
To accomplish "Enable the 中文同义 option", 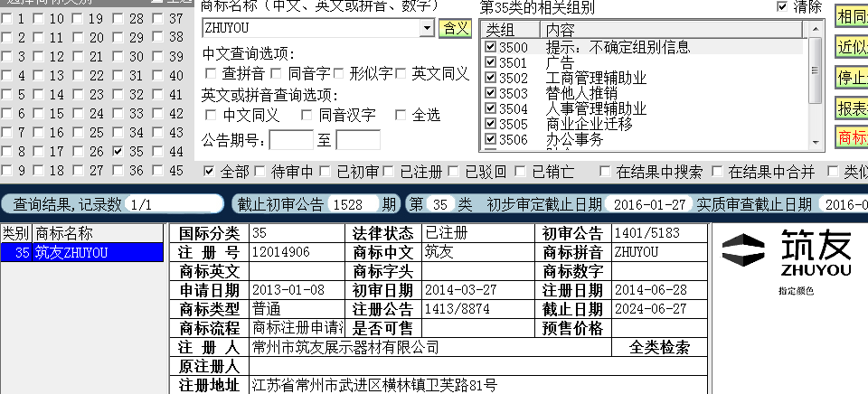I will pyautogui.click(x=211, y=115).
